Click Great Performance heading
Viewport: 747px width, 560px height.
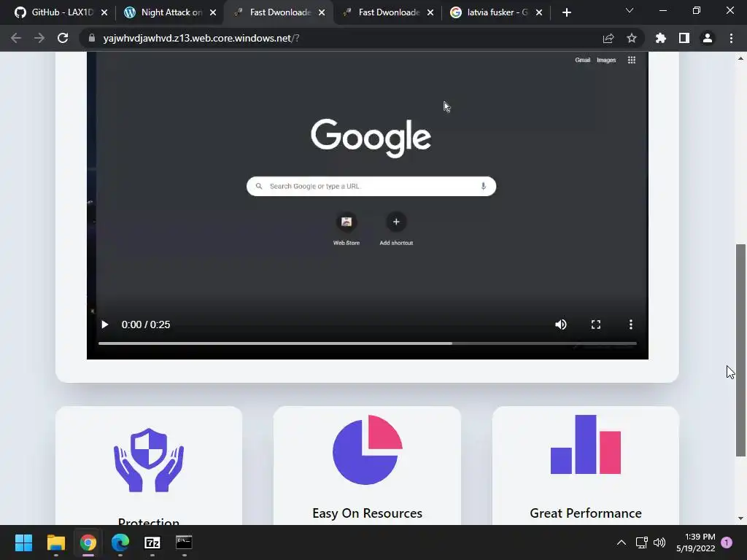586,513
